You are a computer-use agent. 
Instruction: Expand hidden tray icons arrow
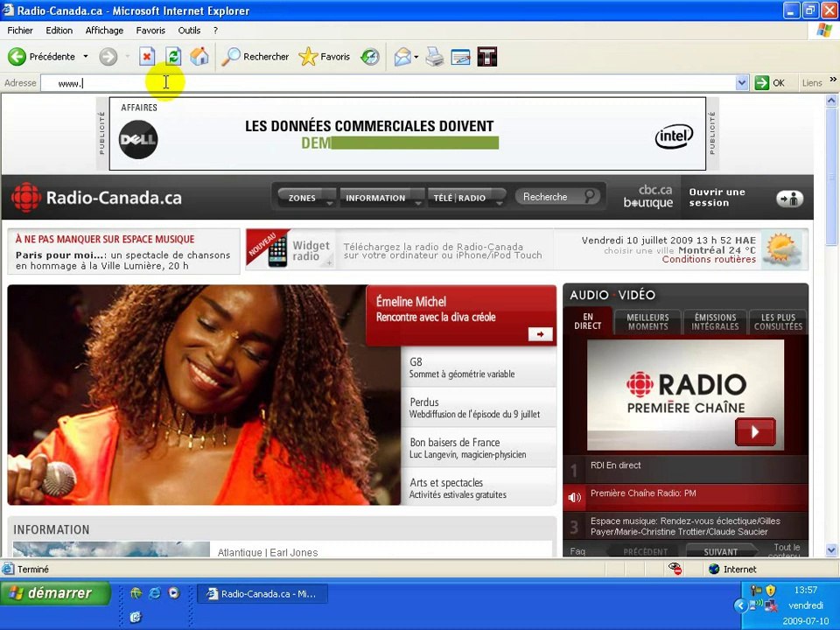740,605
